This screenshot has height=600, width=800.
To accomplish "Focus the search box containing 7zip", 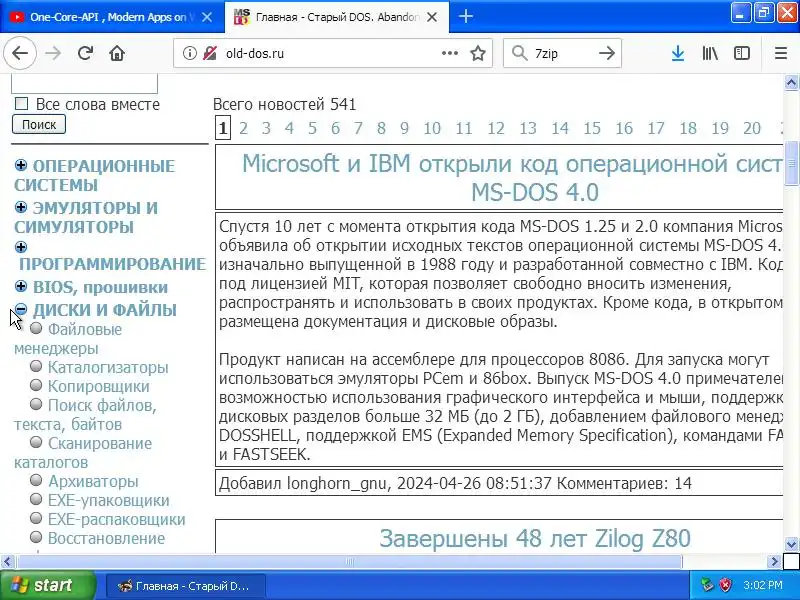I will 561,53.
